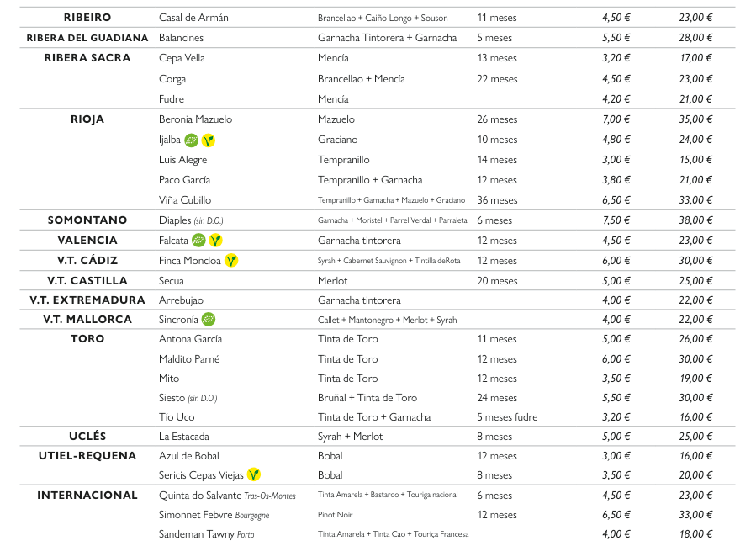
Task: Click the vegan icon beside Finca Moncloa
Action: pyautogui.click(x=231, y=261)
